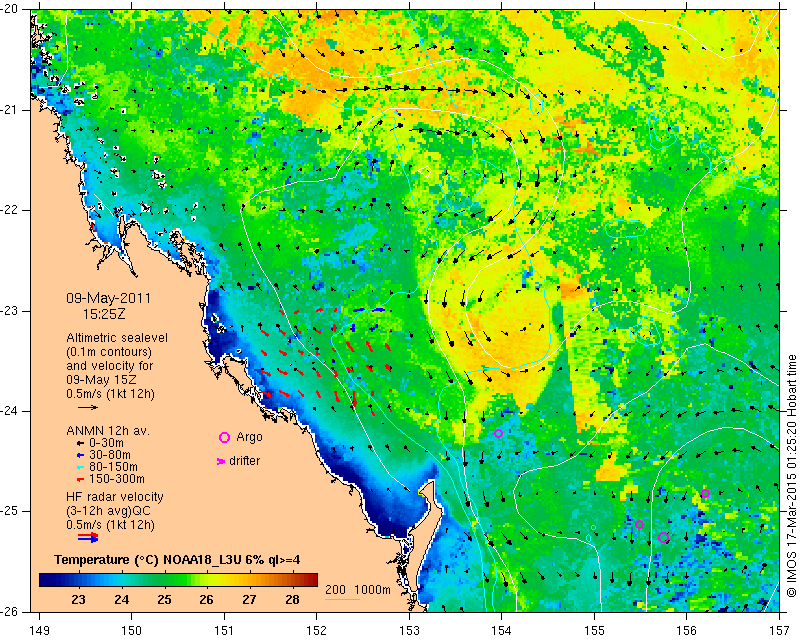Click the magenta Argo circle in the legend
800x640 pixels.
coord(224,437)
